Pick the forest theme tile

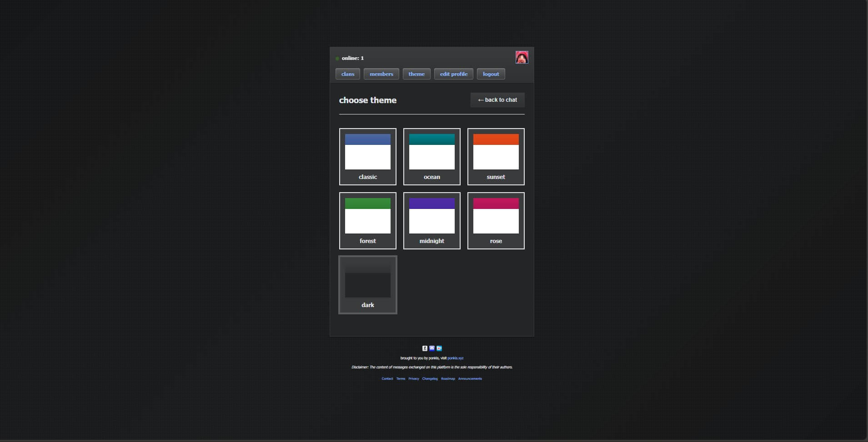(367, 221)
